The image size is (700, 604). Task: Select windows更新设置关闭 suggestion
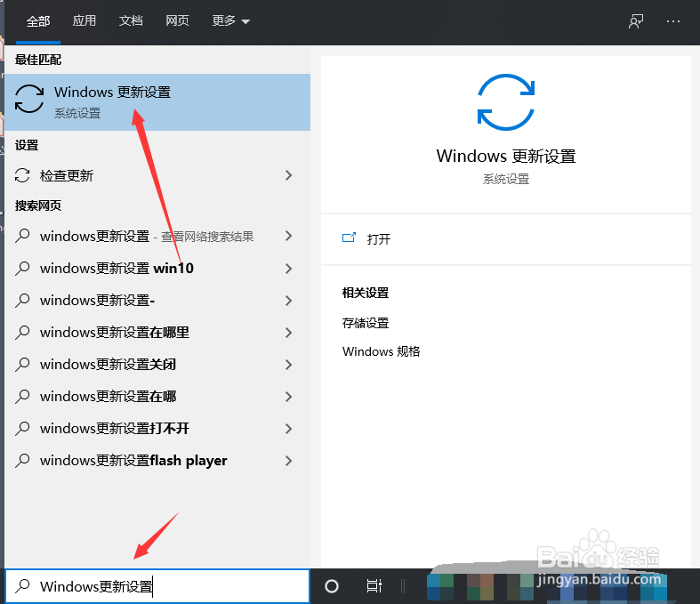[157, 365]
